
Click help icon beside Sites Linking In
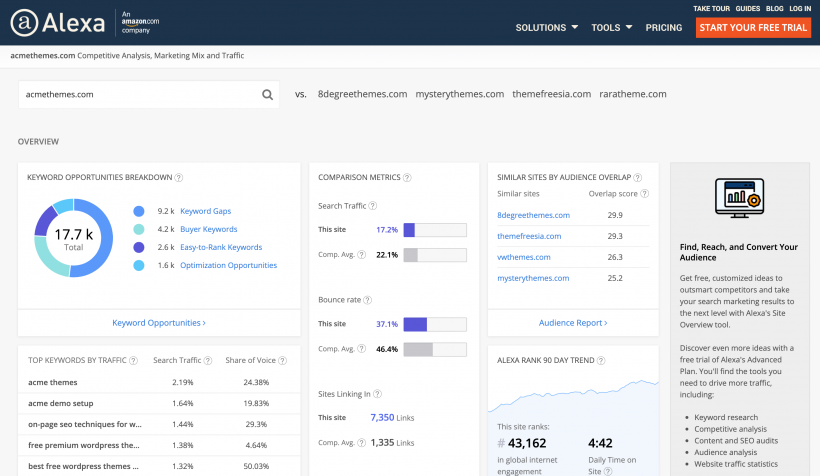377,394
